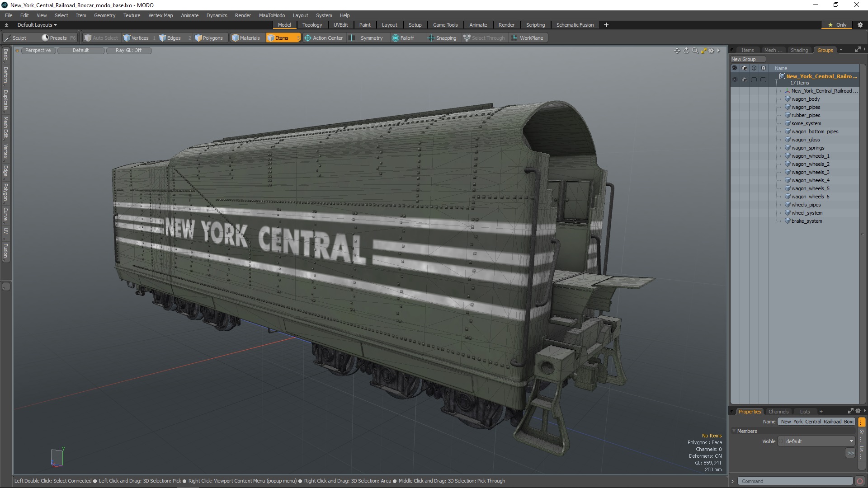Toggle visibility eye of New_York_Central group
Screen dimensions: 868x488
pos(735,80)
